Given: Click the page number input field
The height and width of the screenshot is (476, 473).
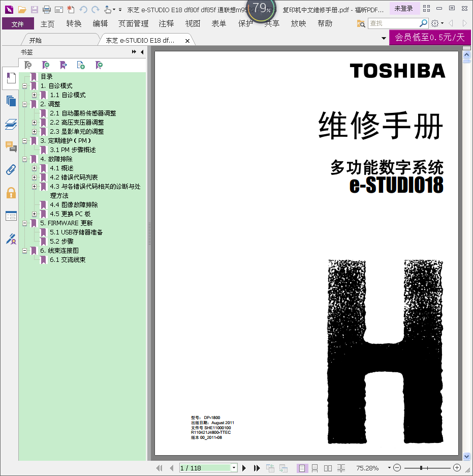Looking at the screenshot, I should (205, 468).
